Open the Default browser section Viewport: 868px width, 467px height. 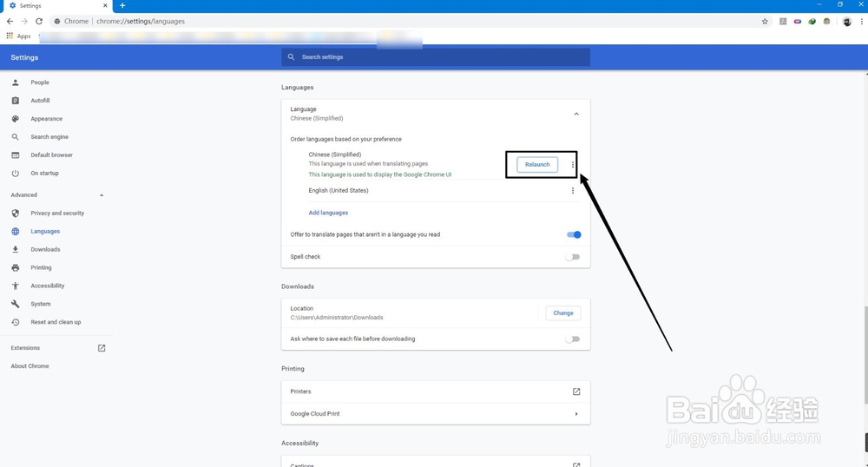click(51, 155)
